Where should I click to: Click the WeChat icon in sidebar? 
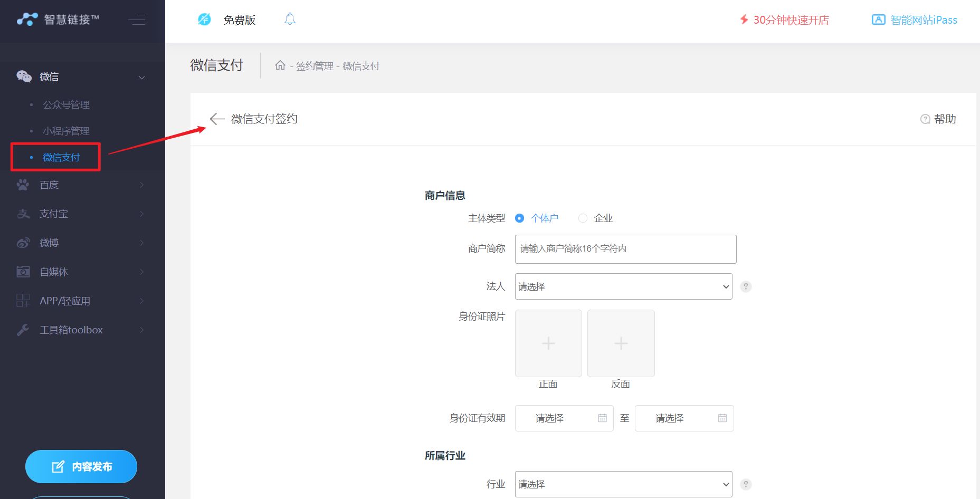24,76
